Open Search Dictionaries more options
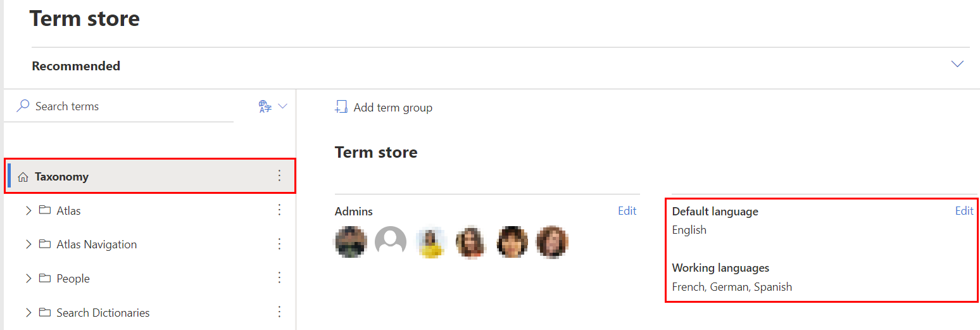 (280, 312)
